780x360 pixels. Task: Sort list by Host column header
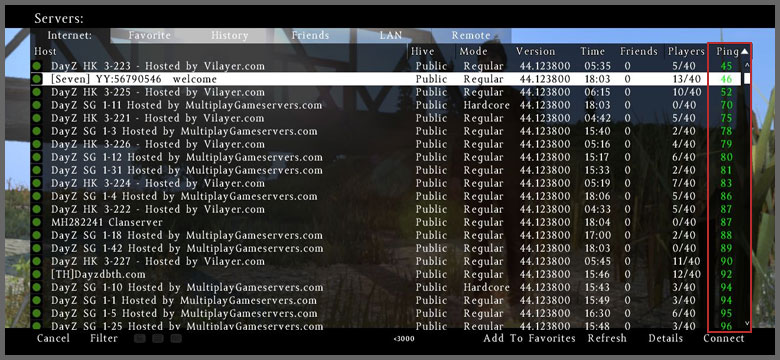coord(45,51)
